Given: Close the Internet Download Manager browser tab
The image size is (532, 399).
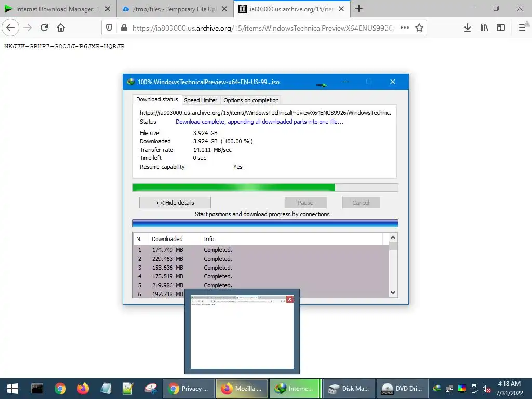Looking at the screenshot, I should point(108,9).
